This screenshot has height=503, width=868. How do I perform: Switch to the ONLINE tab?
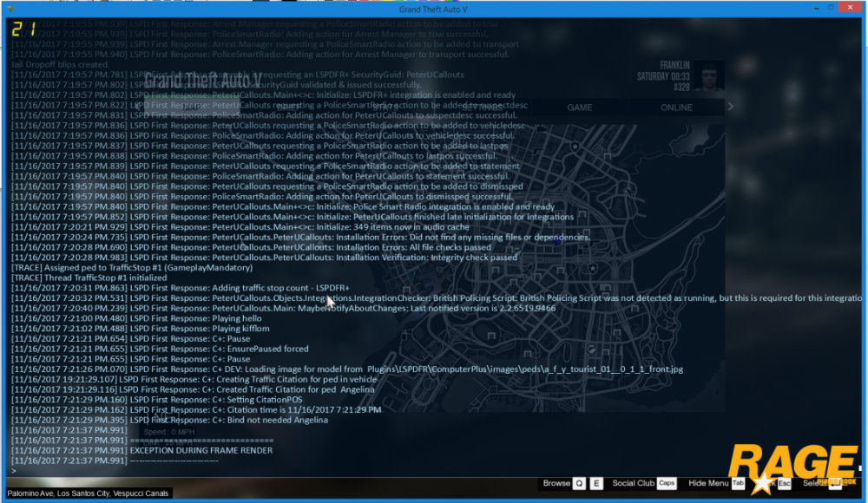[676, 108]
